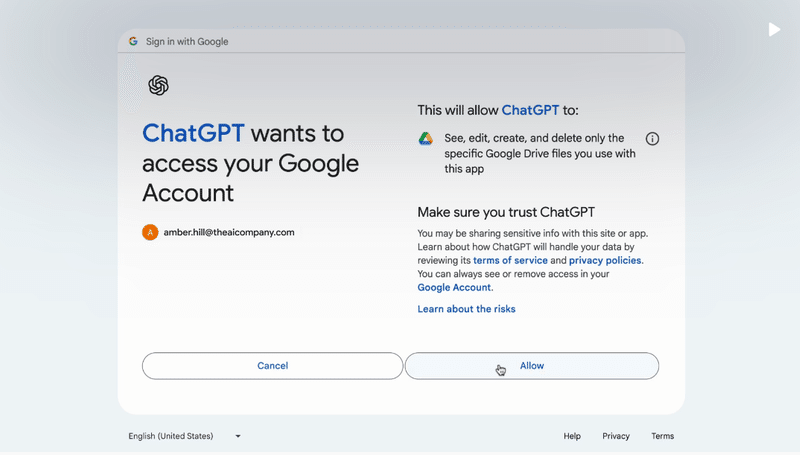
Task: Click ChatGPT in "This will allow" line
Action: click(530, 110)
